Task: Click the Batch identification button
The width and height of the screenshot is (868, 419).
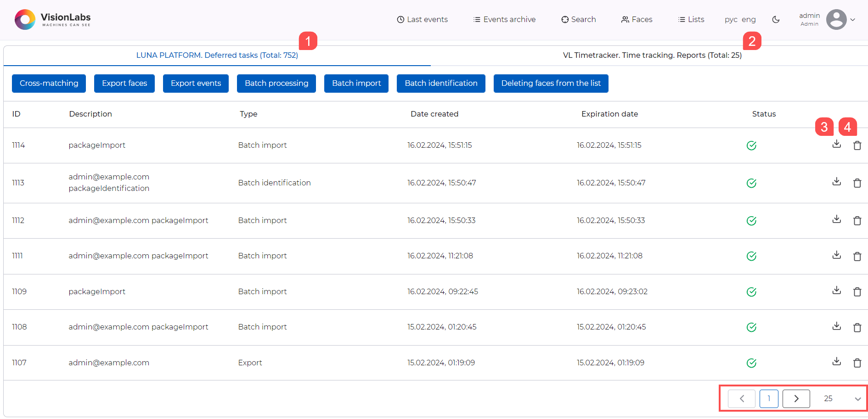Action: coord(441,84)
